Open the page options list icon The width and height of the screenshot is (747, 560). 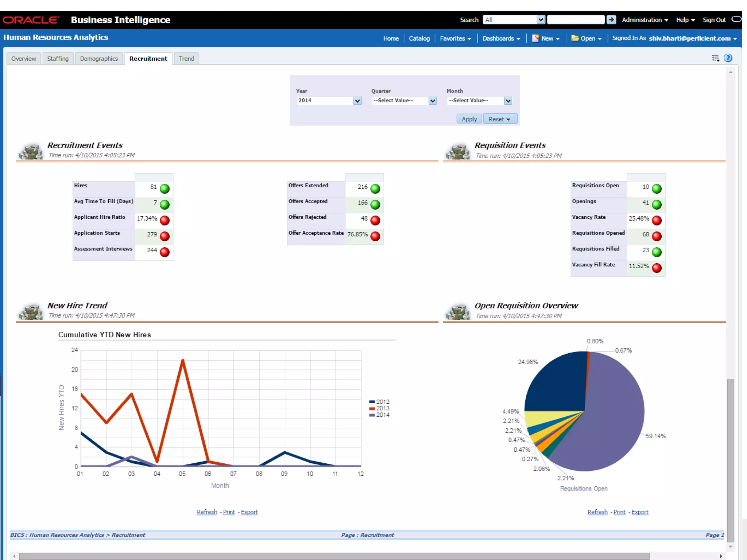point(716,58)
